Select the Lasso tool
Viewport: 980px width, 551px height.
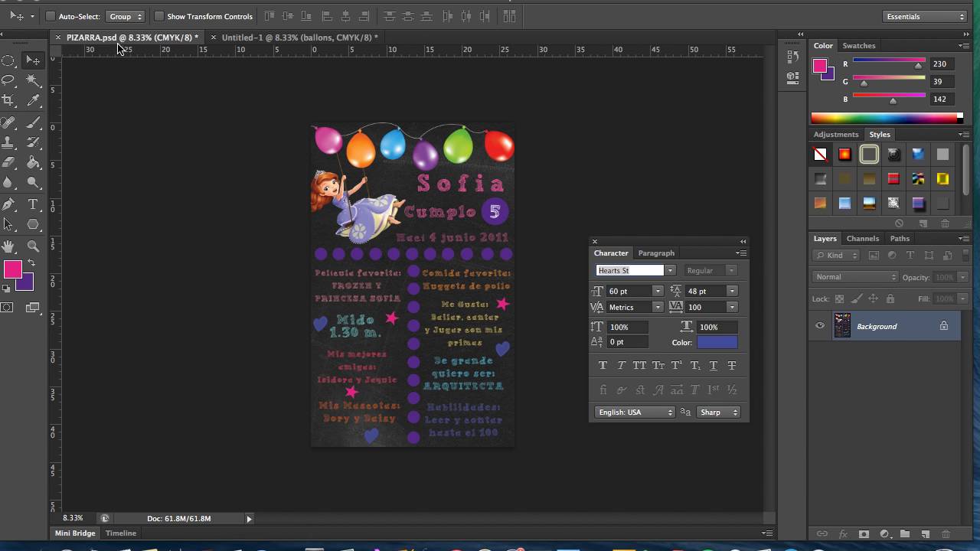[8, 80]
